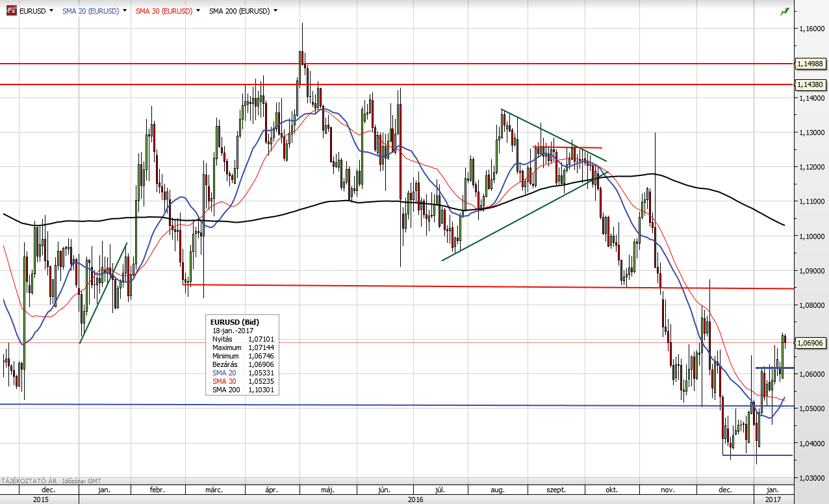Click the SMA 30 1,05235 row
This screenshot has width=829, height=504.
pos(242,381)
